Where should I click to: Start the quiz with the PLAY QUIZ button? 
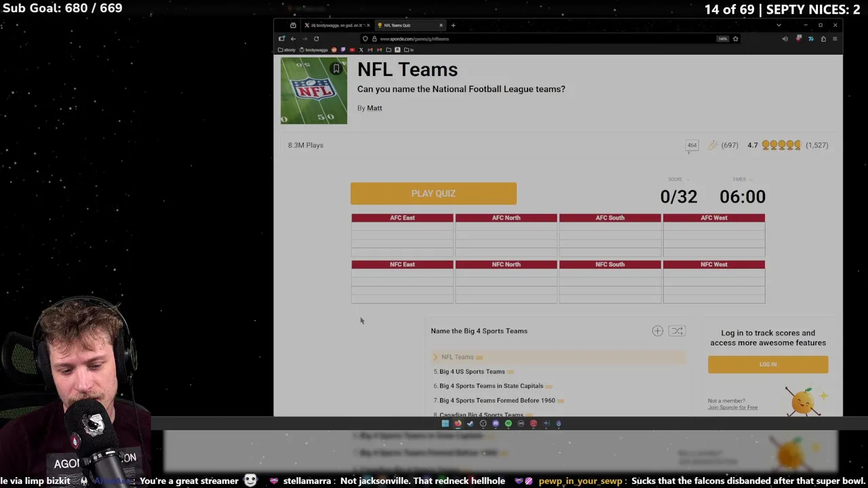[433, 193]
